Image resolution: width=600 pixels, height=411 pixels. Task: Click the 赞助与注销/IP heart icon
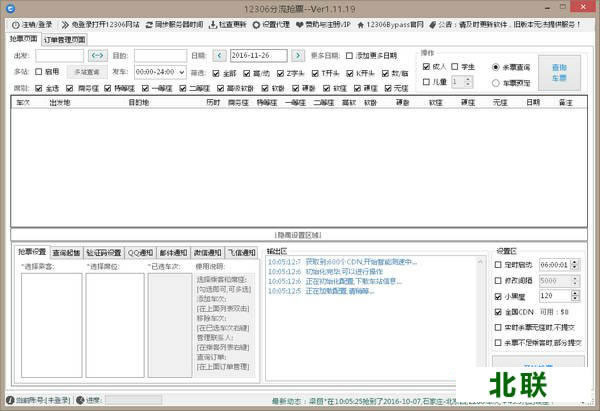[x=300, y=24]
